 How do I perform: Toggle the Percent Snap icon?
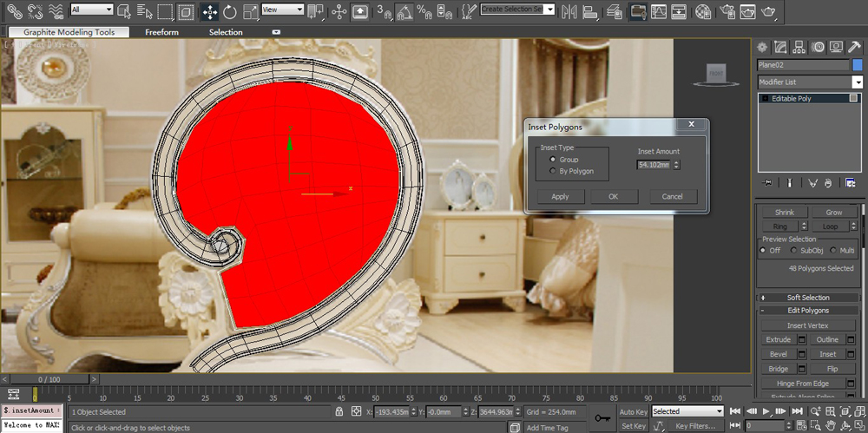(x=424, y=10)
